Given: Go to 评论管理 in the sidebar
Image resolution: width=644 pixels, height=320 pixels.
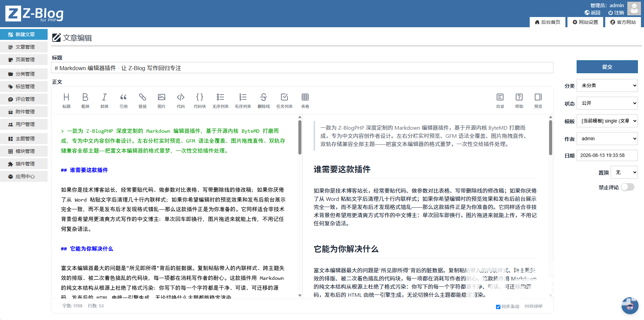Looking at the screenshot, I should point(24,99).
